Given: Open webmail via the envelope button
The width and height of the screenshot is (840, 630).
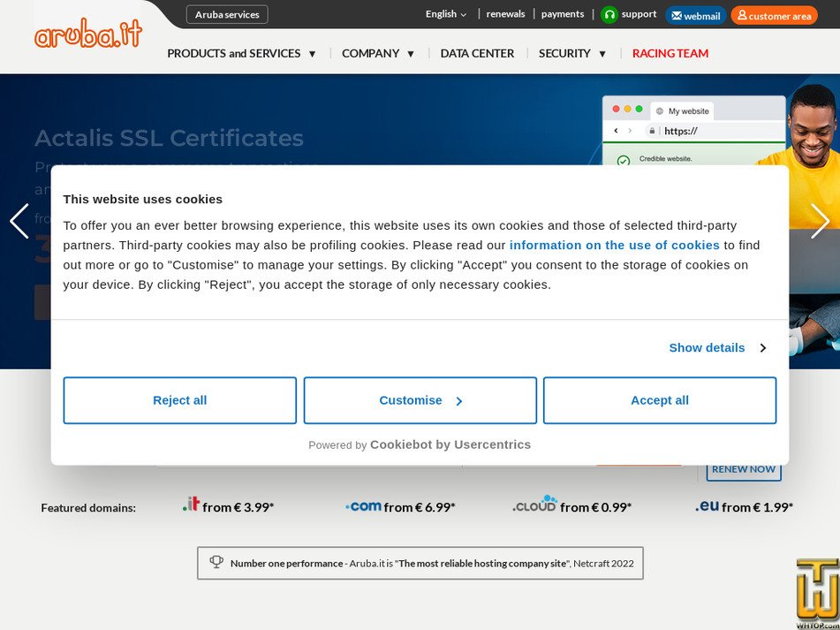Looking at the screenshot, I should pyautogui.click(x=695, y=16).
